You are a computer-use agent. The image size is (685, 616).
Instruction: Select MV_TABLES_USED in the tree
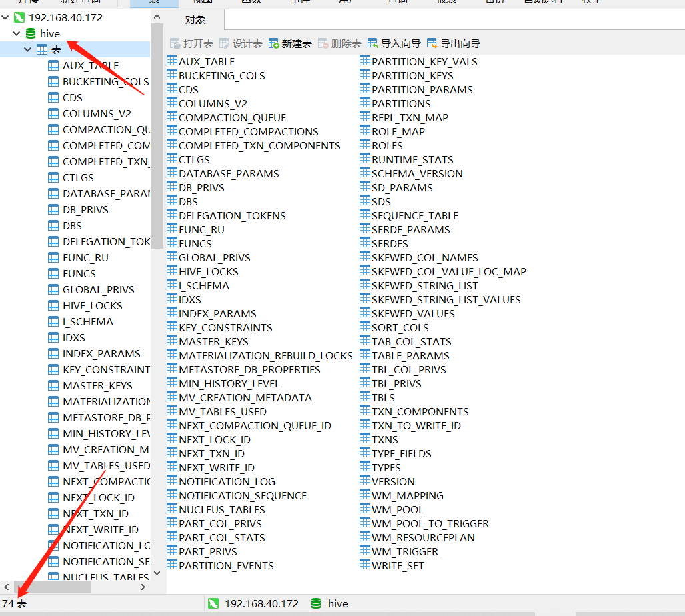pos(106,466)
